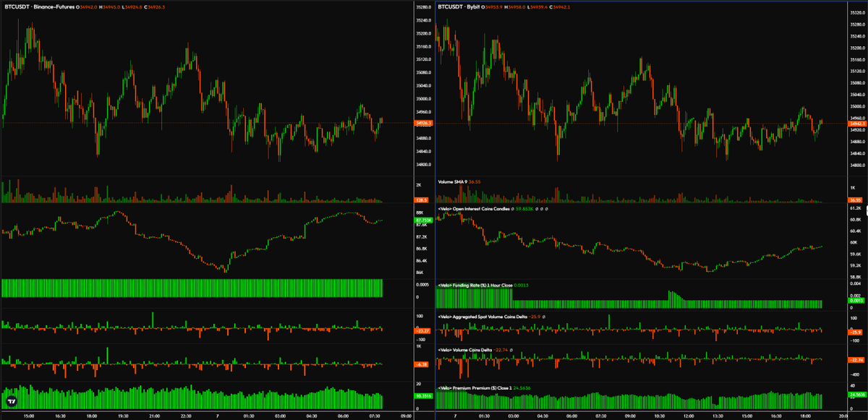Click the 24.5636 premium value tag
The image size is (868, 420).
pyautogui.click(x=857, y=395)
